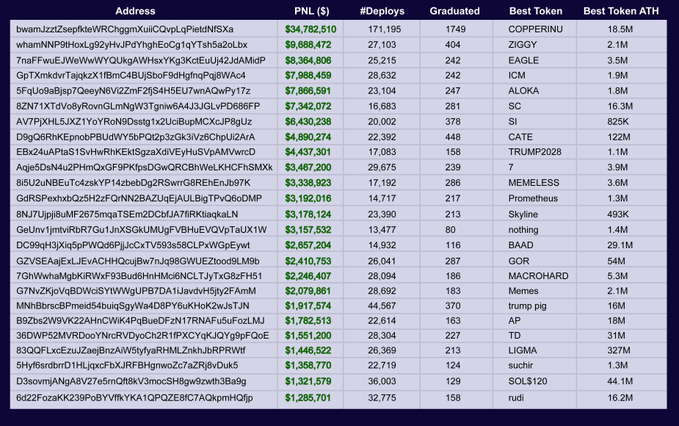Click the $2,079,861 PNL value

coord(308,291)
